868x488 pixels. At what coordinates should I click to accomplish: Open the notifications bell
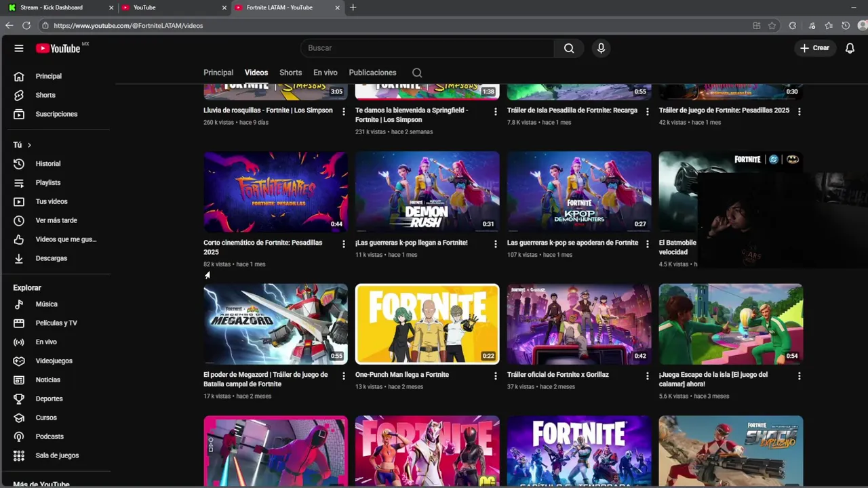pyautogui.click(x=850, y=48)
